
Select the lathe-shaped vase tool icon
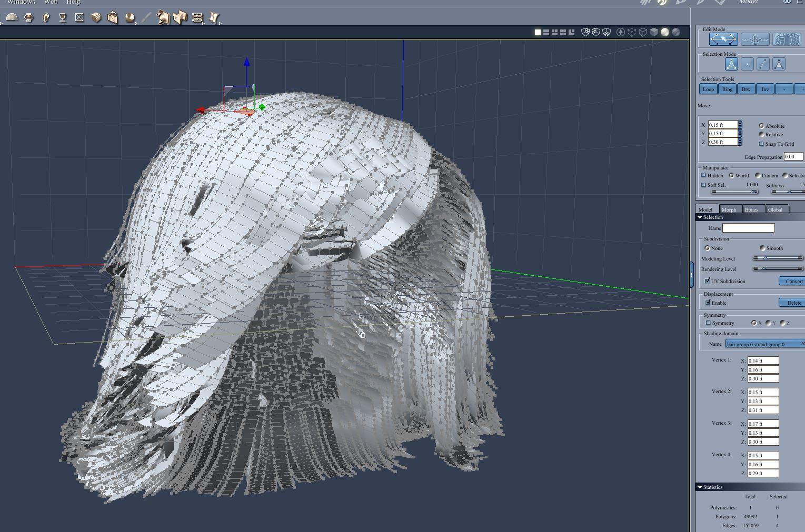pyautogui.click(x=29, y=17)
